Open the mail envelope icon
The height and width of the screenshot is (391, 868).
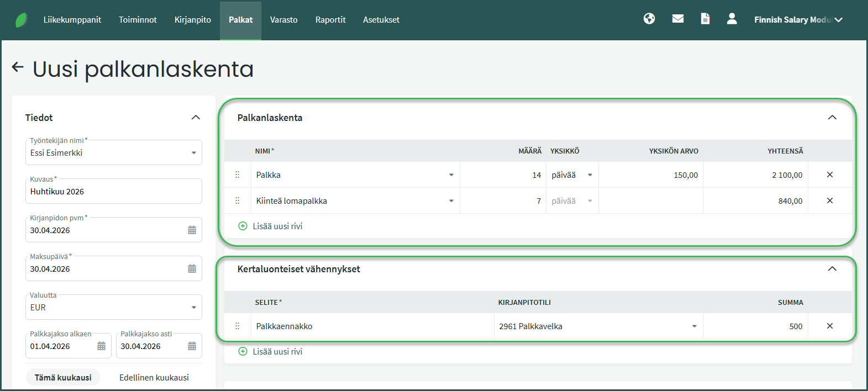click(678, 19)
